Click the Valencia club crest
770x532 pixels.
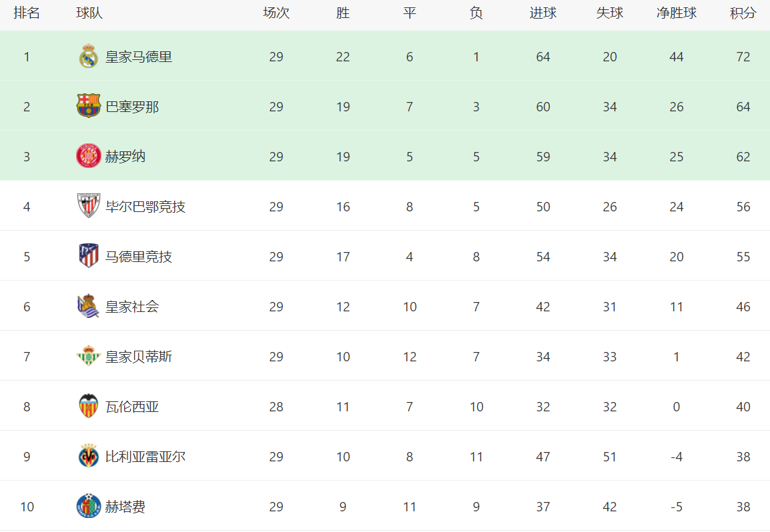tap(88, 407)
